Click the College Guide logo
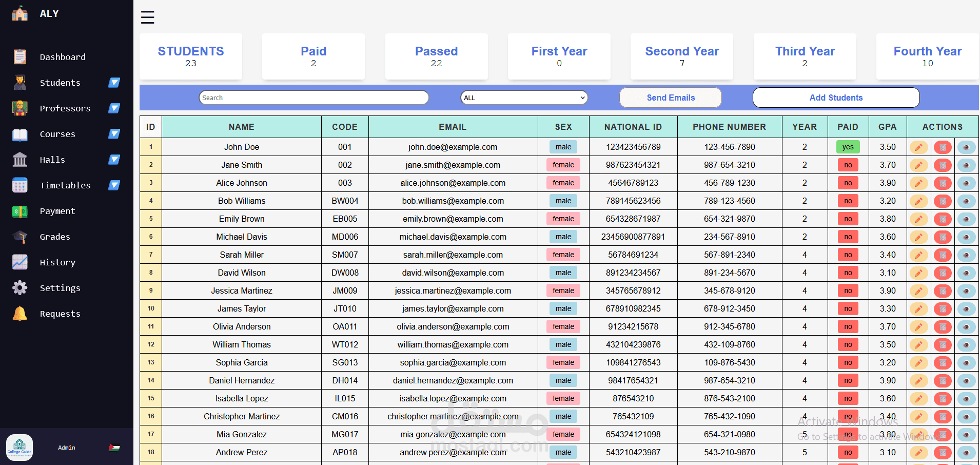The image size is (980, 465). (x=19, y=448)
